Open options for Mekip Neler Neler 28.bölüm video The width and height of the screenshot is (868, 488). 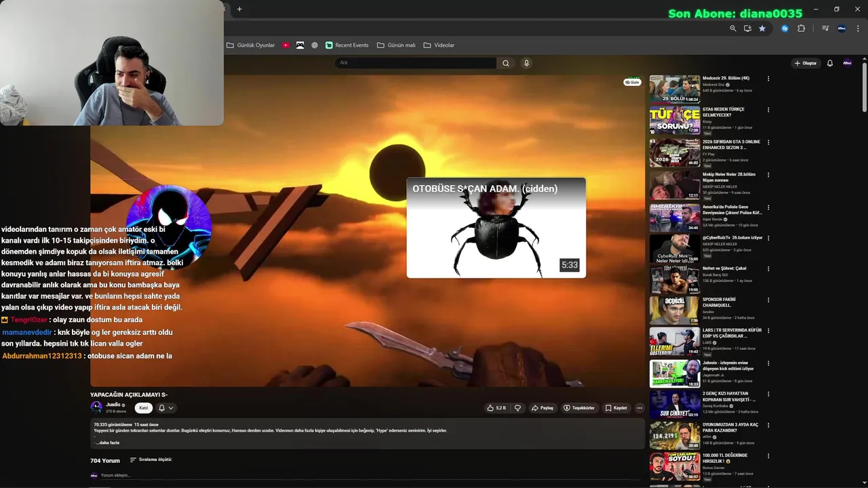tap(768, 175)
